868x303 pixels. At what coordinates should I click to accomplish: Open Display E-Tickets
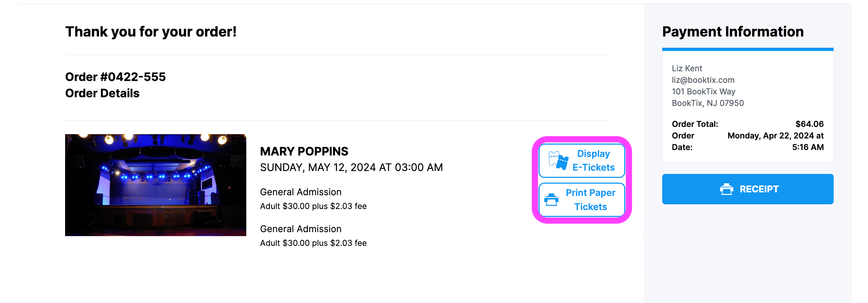pyautogui.click(x=593, y=161)
